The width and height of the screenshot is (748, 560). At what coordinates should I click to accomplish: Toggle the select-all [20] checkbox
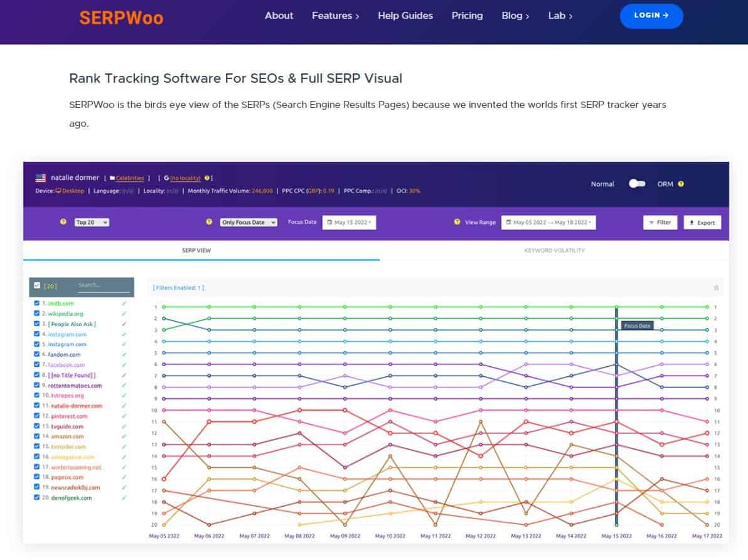pos(37,285)
